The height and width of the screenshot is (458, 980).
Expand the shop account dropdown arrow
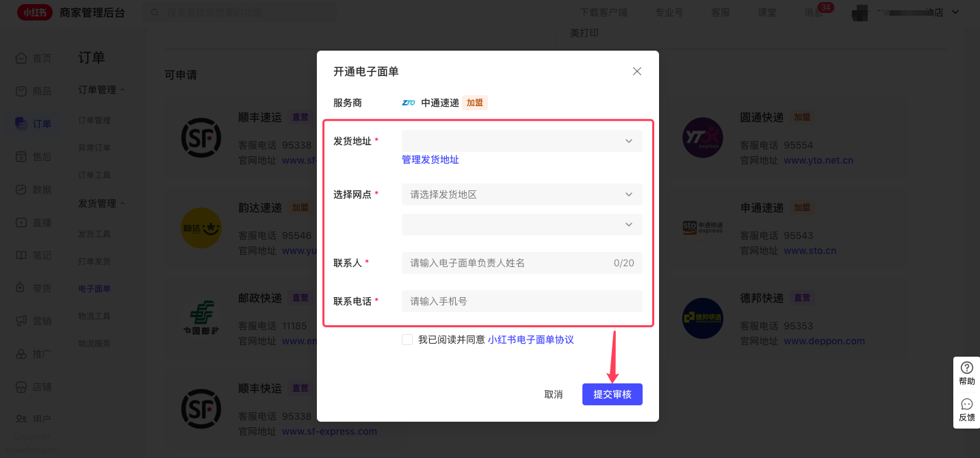tap(956, 12)
